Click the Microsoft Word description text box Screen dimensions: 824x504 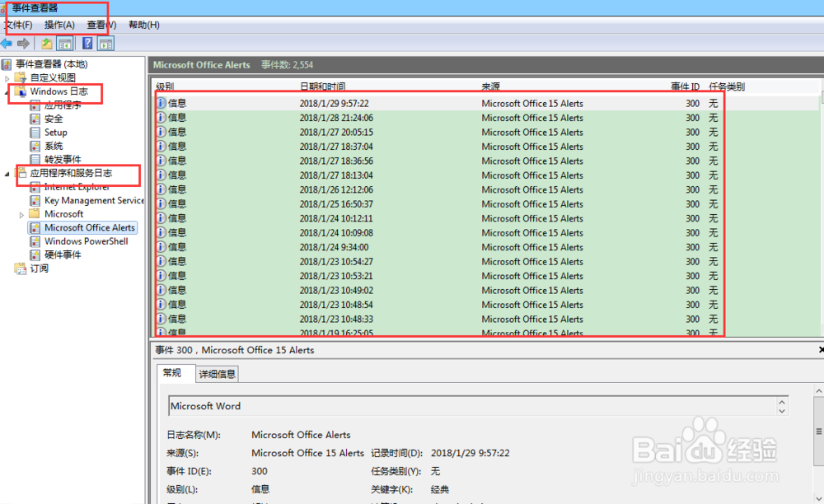(x=478, y=406)
